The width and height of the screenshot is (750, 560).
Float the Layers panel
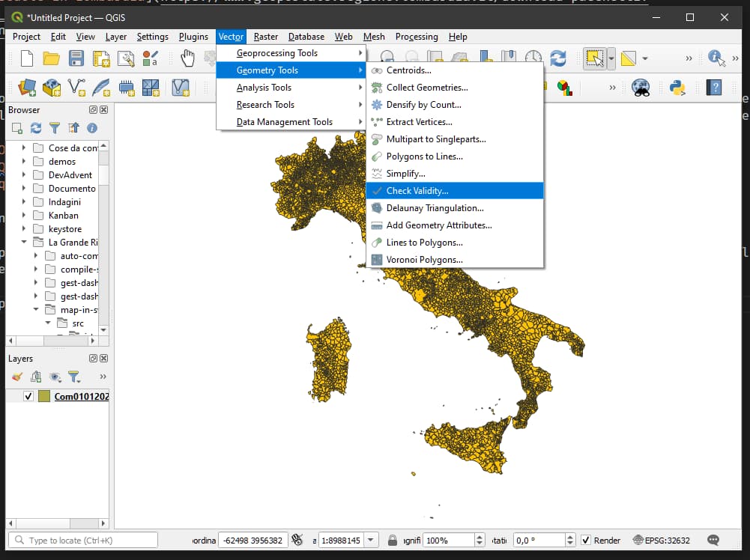coord(93,359)
